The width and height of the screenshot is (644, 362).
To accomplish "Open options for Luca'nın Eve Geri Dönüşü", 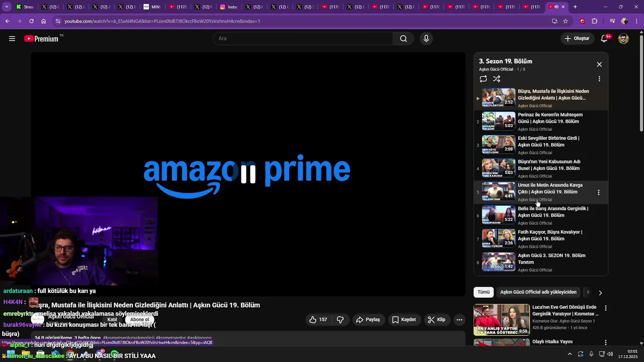I will click(606, 308).
